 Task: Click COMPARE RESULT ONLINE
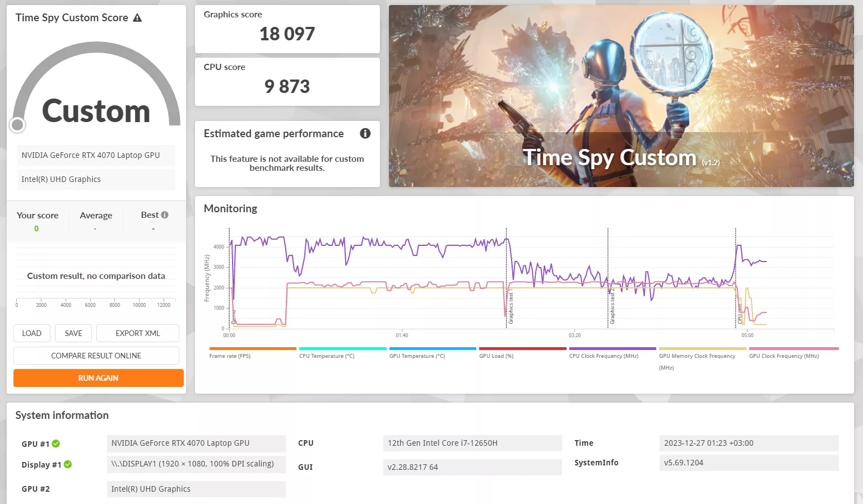tap(96, 356)
